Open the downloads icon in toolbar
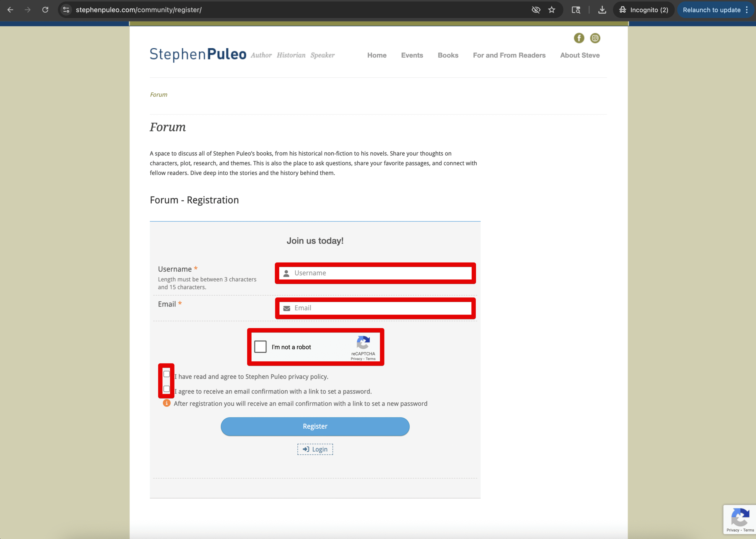 tap(602, 10)
